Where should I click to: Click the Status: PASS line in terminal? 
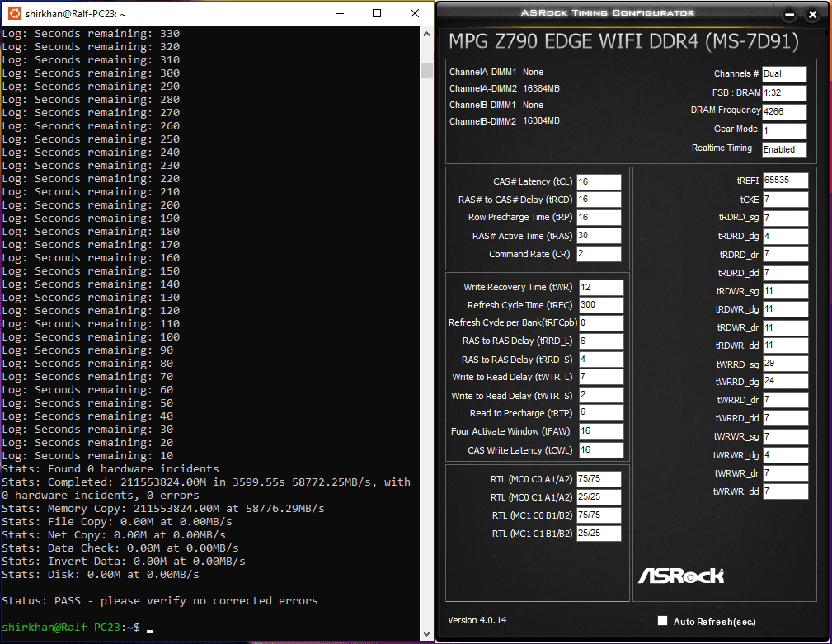pyautogui.click(x=160, y=600)
